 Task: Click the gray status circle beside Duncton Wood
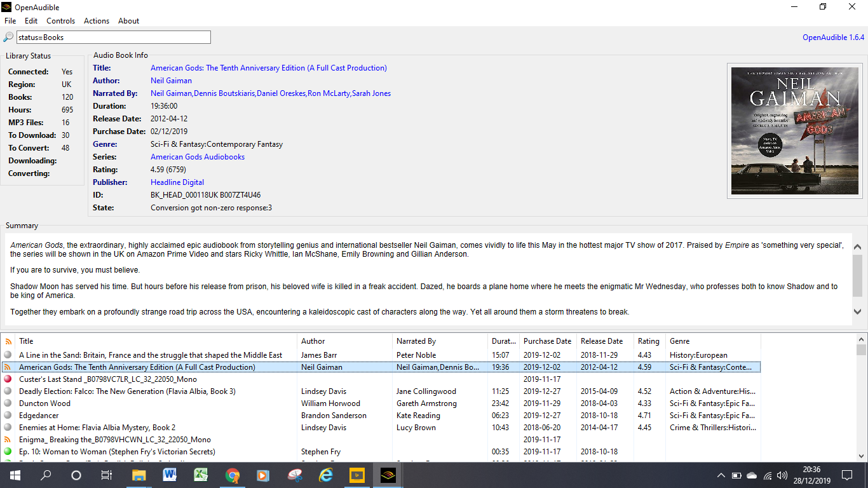click(x=6, y=403)
